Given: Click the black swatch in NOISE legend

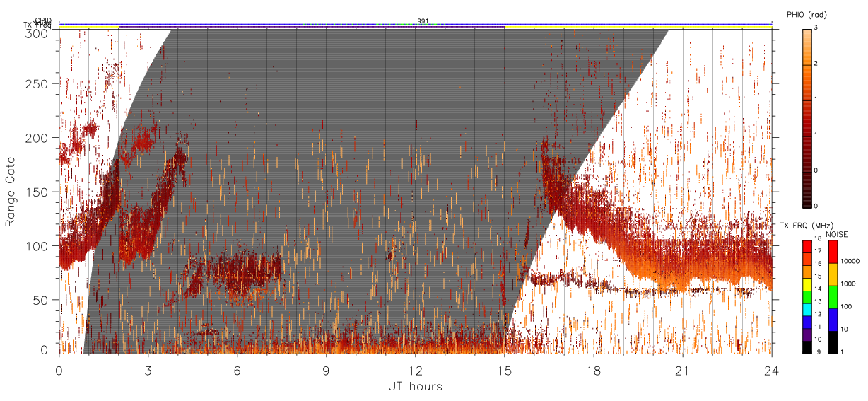Looking at the screenshot, I should click(x=833, y=342).
